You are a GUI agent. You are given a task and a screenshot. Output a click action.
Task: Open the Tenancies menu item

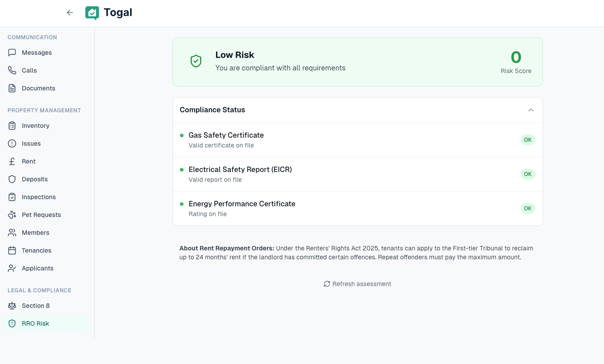pyautogui.click(x=37, y=250)
